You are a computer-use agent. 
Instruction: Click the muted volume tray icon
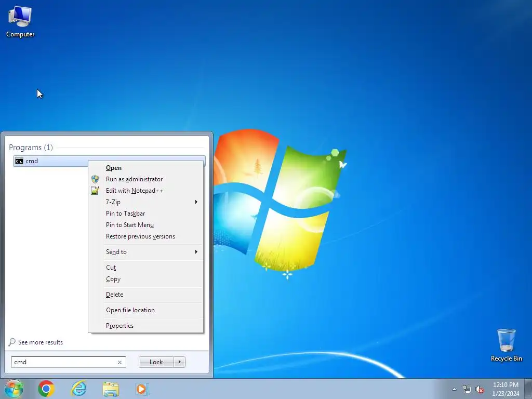pyautogui.click(x=480, y=389)
